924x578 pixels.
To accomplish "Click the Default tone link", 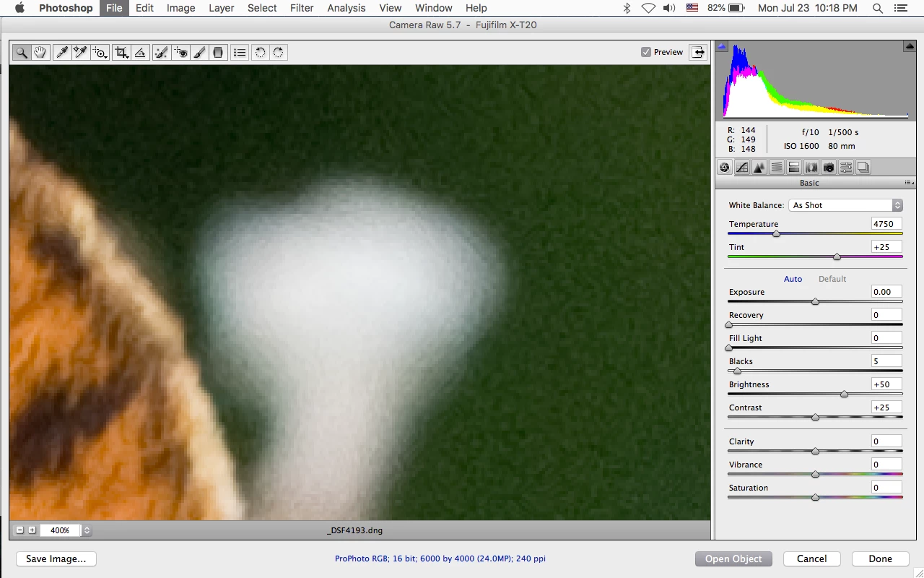I will (x=832, y=279).
